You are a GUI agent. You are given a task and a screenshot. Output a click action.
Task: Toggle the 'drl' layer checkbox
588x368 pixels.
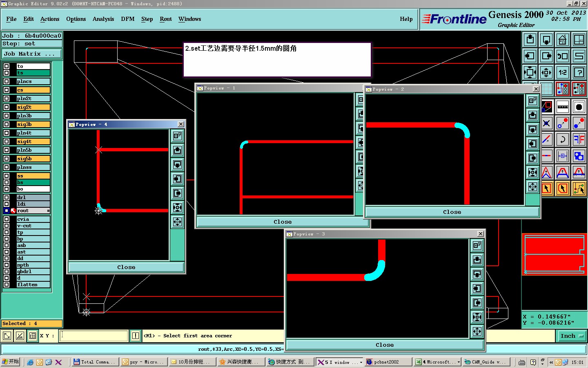(x=7, y=197)
